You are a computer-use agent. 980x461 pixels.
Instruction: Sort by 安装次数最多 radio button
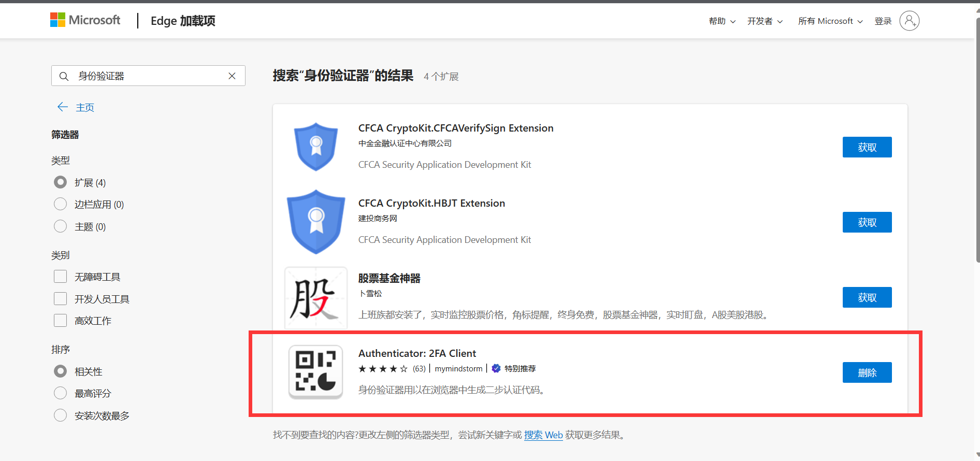coord(61,415)
